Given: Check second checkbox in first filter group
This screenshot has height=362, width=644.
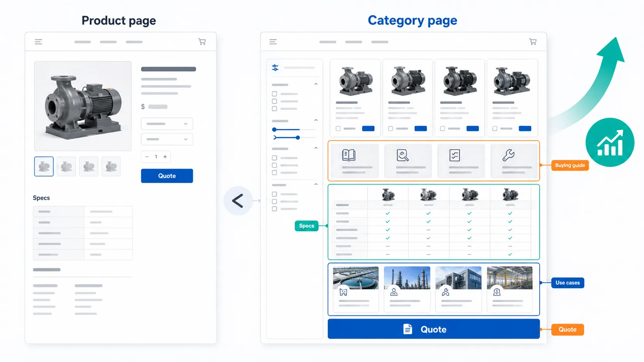Looking at the screenshot, I should 274,101.
